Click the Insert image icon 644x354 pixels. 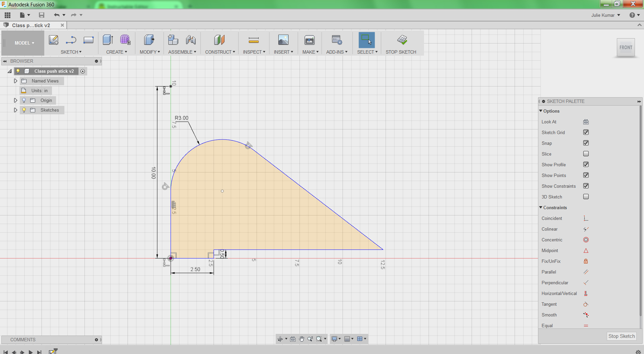point(283,40)
